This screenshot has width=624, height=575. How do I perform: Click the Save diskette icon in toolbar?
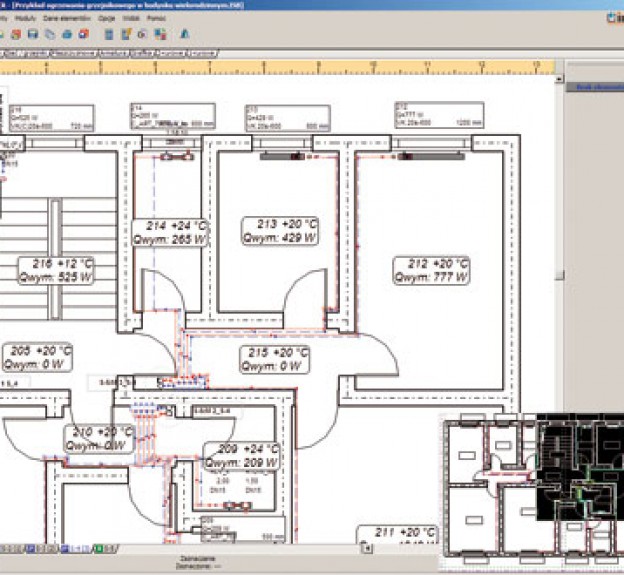click(x=34, y=34)
